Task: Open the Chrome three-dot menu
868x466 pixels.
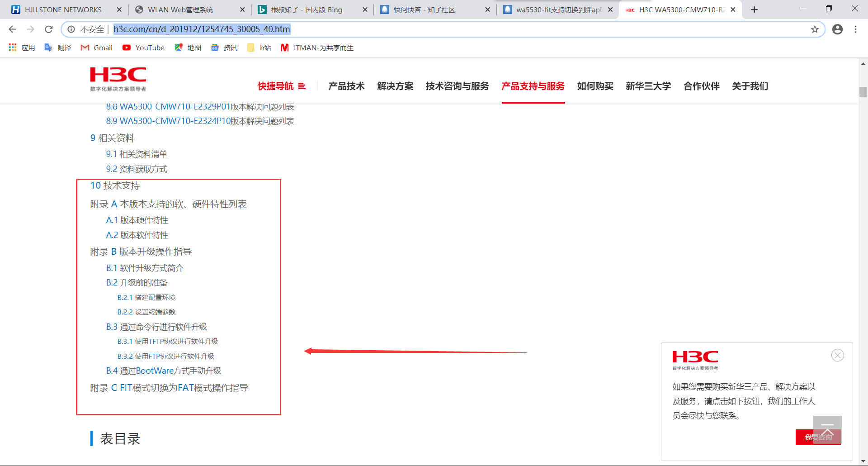Action: click(x=855, y=29)
